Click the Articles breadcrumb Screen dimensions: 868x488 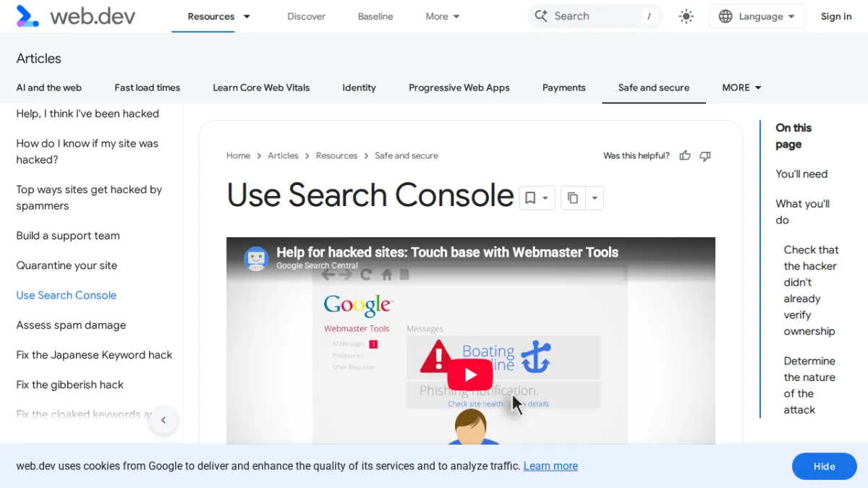(x=283, y=155)
